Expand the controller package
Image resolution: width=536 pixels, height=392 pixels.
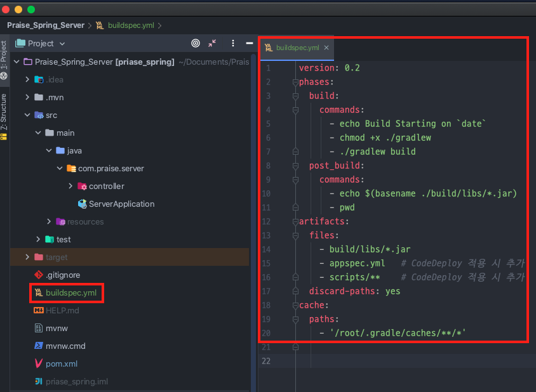point(71,186)
